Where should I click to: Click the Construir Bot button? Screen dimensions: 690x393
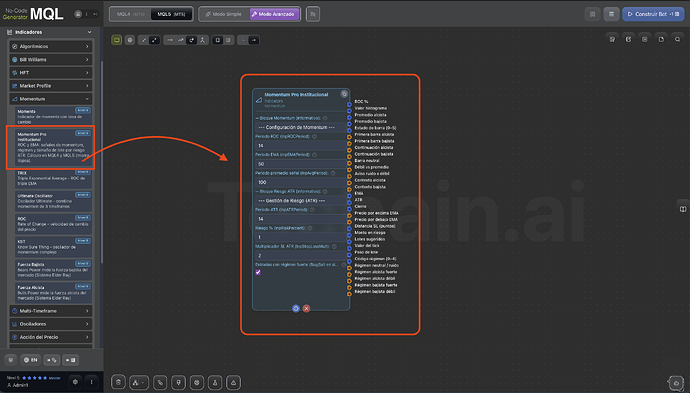[653, 14]
